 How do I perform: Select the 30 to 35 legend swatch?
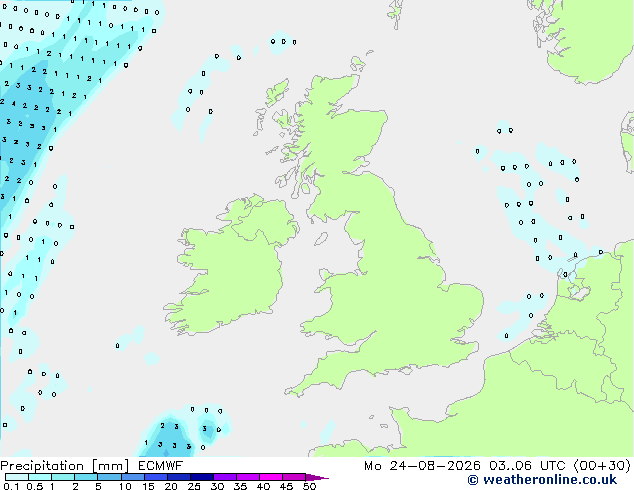coord(224,477)
